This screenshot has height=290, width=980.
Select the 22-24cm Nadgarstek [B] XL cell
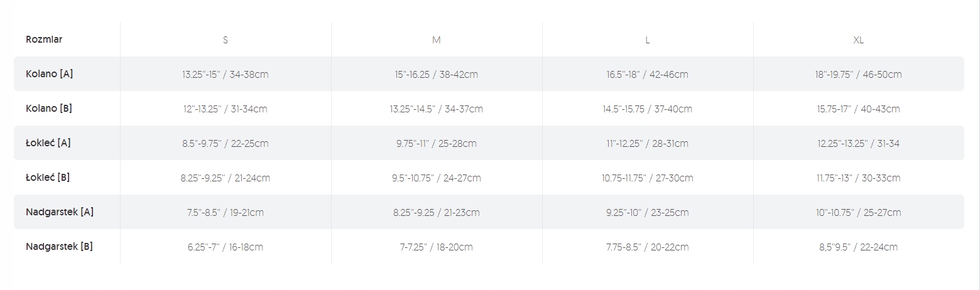859,247
